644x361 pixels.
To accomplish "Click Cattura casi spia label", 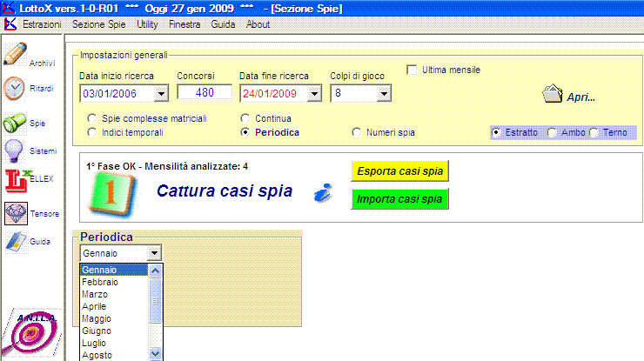I will (x=225, y=191).
